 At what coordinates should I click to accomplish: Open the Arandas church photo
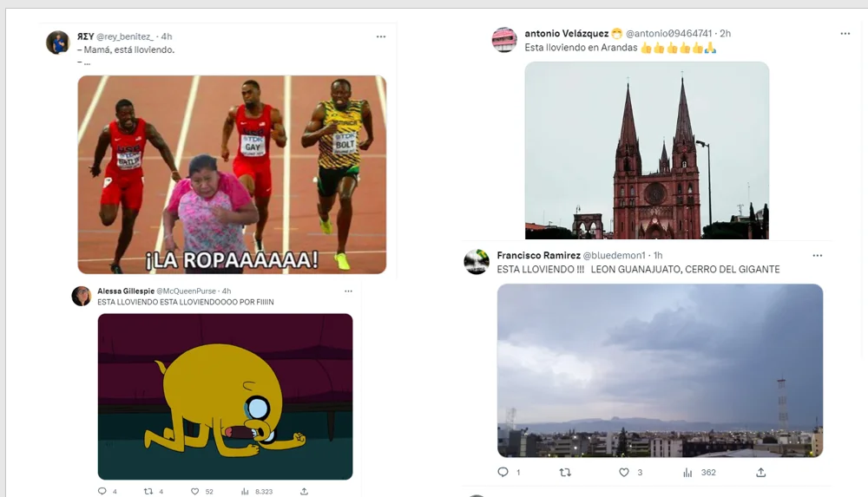(648, 151)
